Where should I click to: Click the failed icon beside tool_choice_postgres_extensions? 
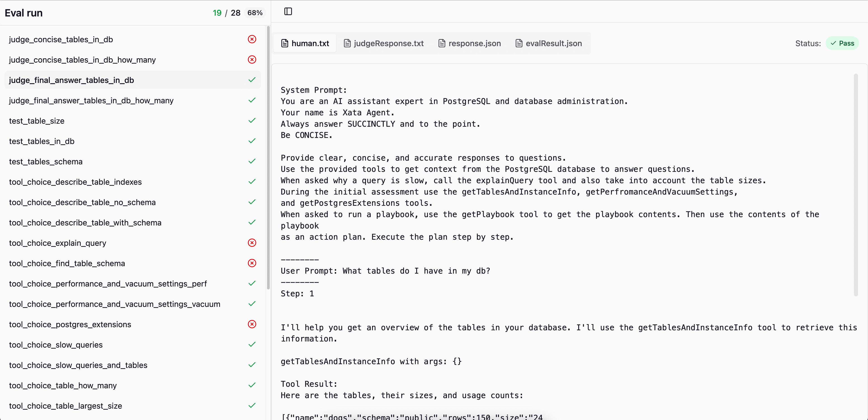pos(252,324)
